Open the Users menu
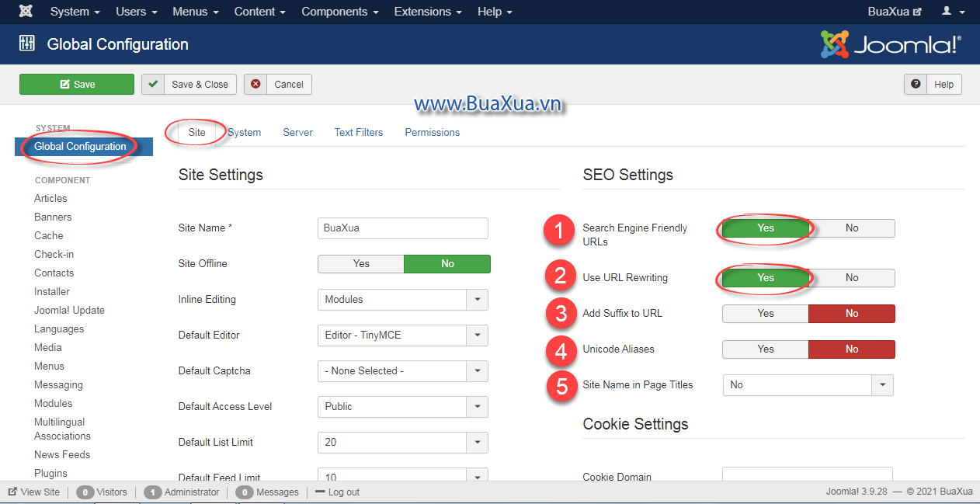This screenshot has height=504, width=980. [137, 12]
